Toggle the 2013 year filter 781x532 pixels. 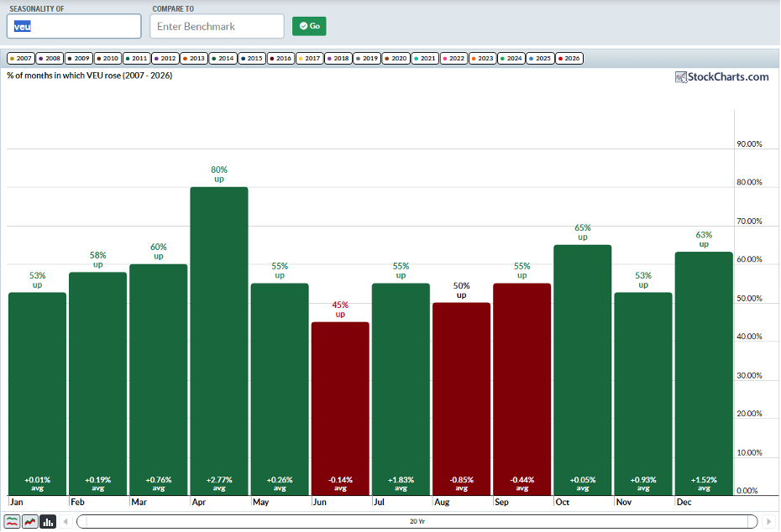pyautogui.click(x=194, y=58)
